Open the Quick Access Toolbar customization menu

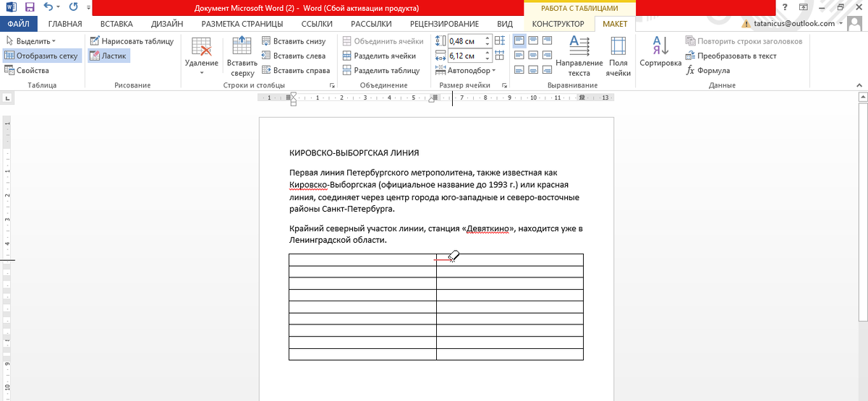(88, 8)
